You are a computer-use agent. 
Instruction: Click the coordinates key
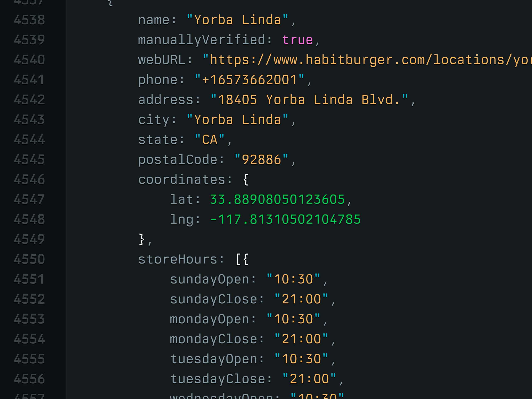click(x=182, y=180)
